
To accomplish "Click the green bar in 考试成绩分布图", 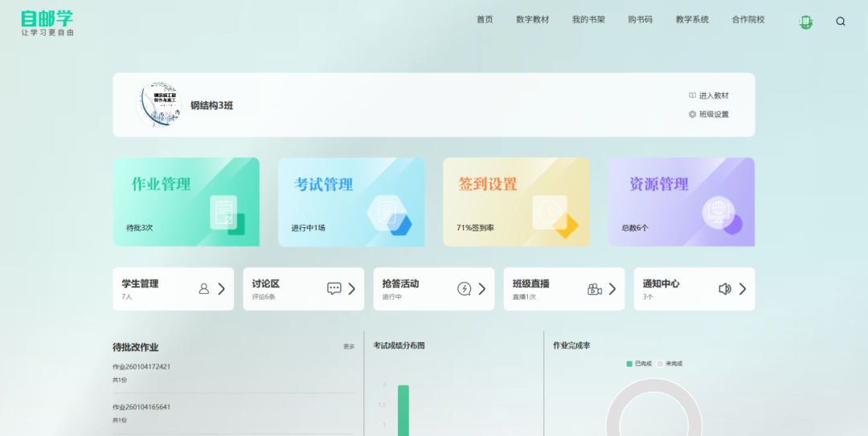I will [x=403, y=410].
